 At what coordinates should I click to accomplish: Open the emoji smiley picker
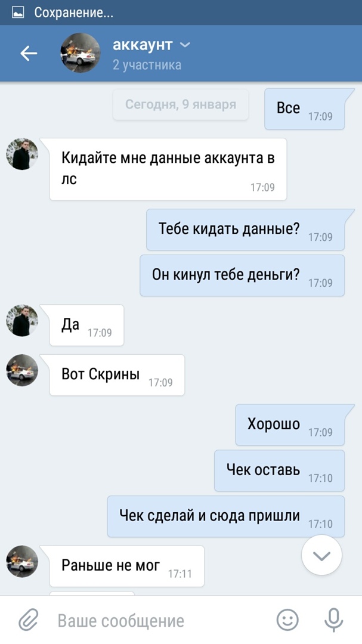(287, 620)
